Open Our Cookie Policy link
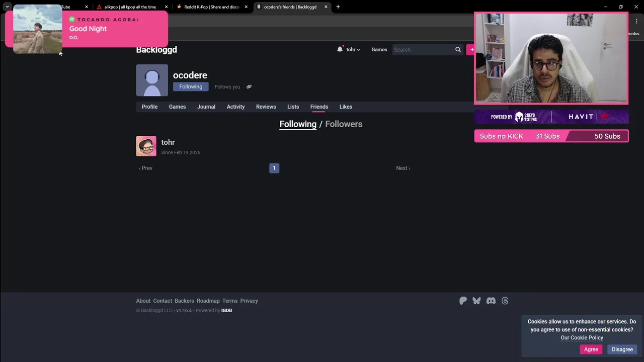Screen dimensions: 644x362 point(582,338)
